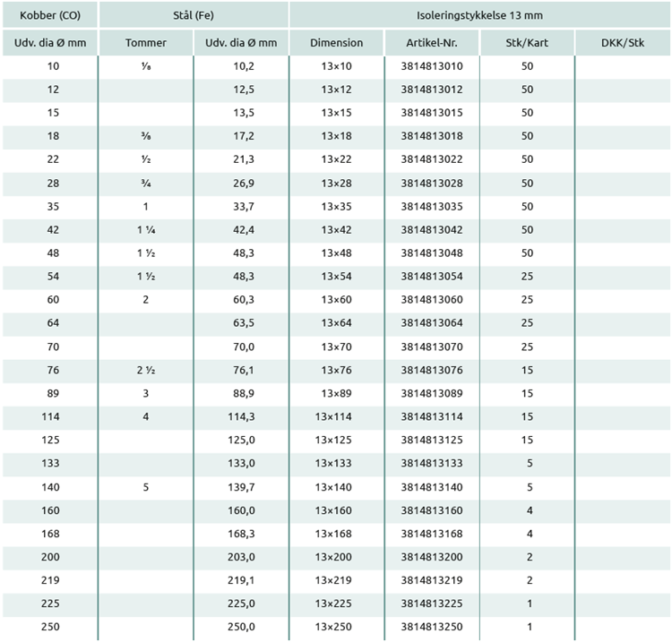Click the dimension cell 13×35

pos(336,207)
